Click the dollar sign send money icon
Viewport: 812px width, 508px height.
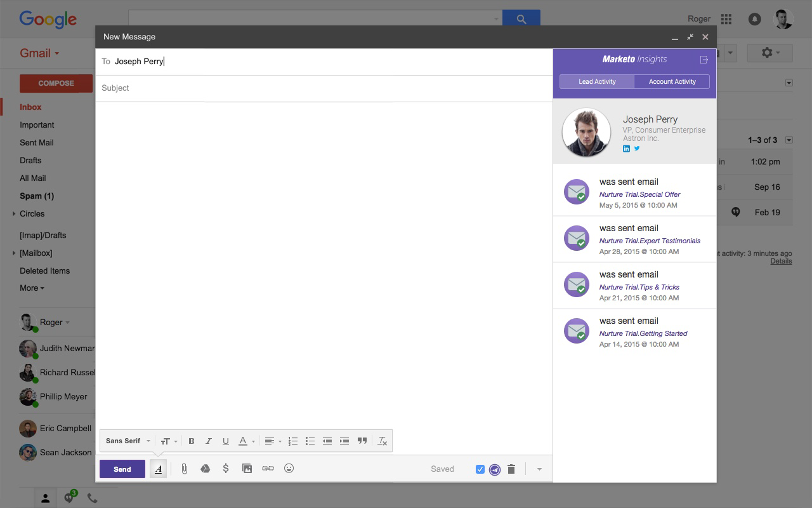(x=226, y=469)
